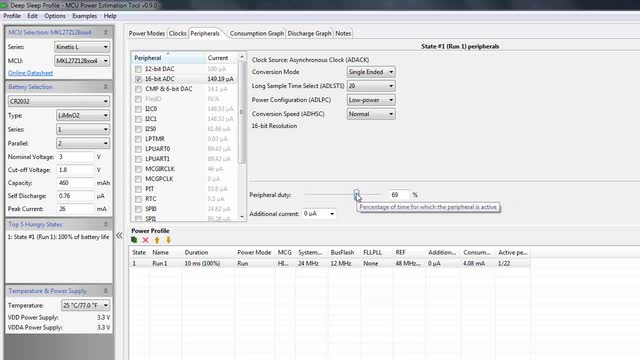Enable the I2S0 peripheral checkbox
The width and height of the screenshot is (640, 360).
[x=138, y=129]
